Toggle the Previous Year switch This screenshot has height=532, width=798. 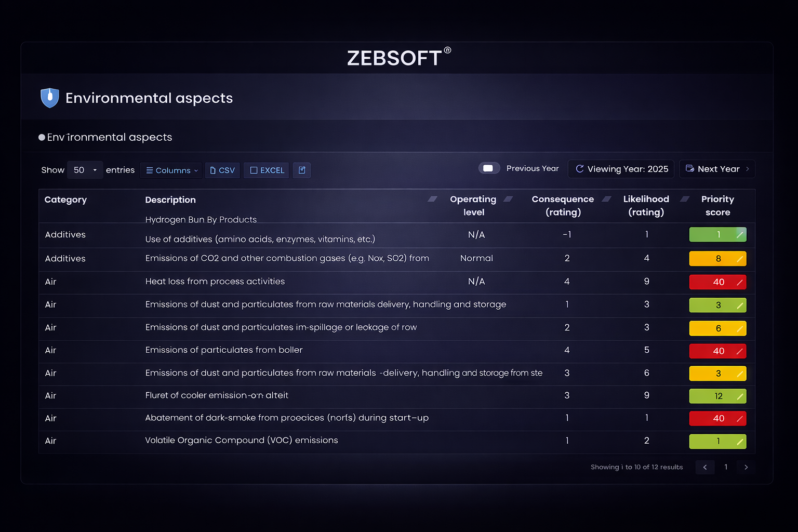click(x=489, y=168)
